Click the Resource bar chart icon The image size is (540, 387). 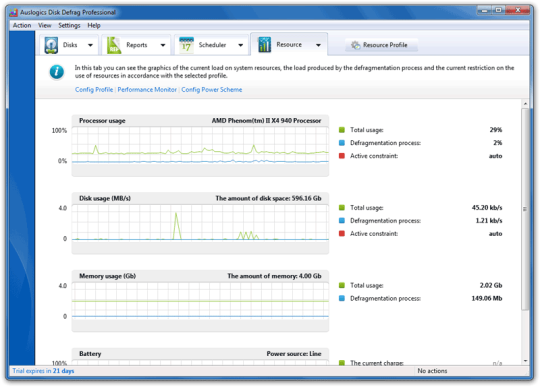pos(264,45)
